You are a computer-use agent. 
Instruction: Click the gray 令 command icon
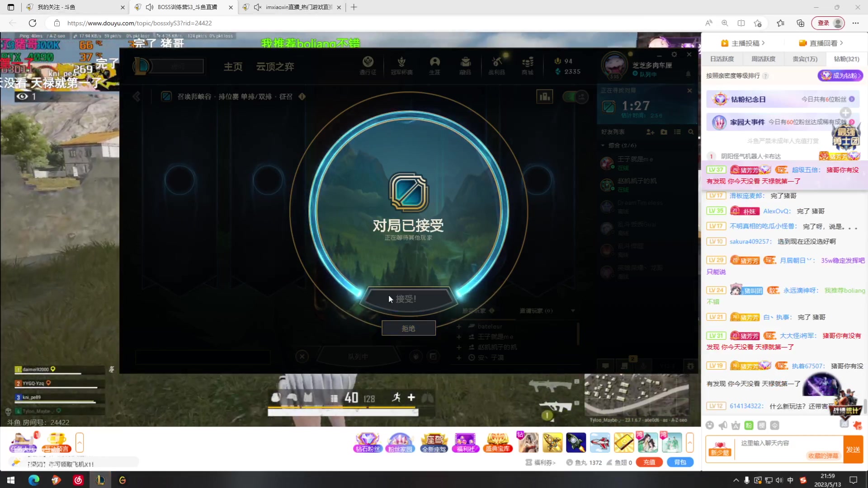[775, 425]
